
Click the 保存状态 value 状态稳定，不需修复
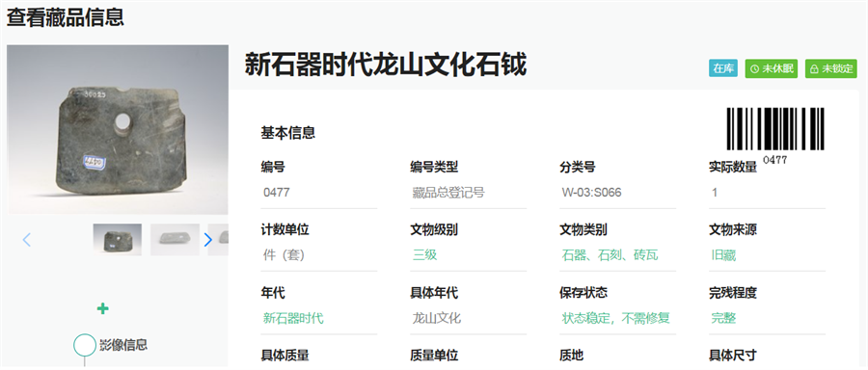[x=616, y=318]
